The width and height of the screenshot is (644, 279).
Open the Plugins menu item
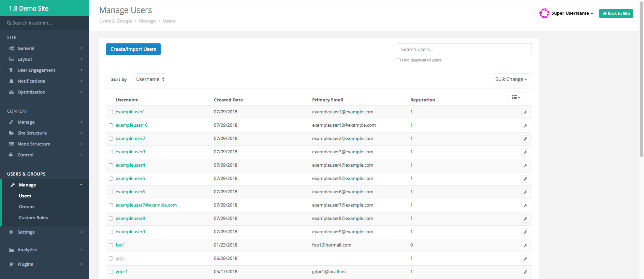[x=45, y=264]
